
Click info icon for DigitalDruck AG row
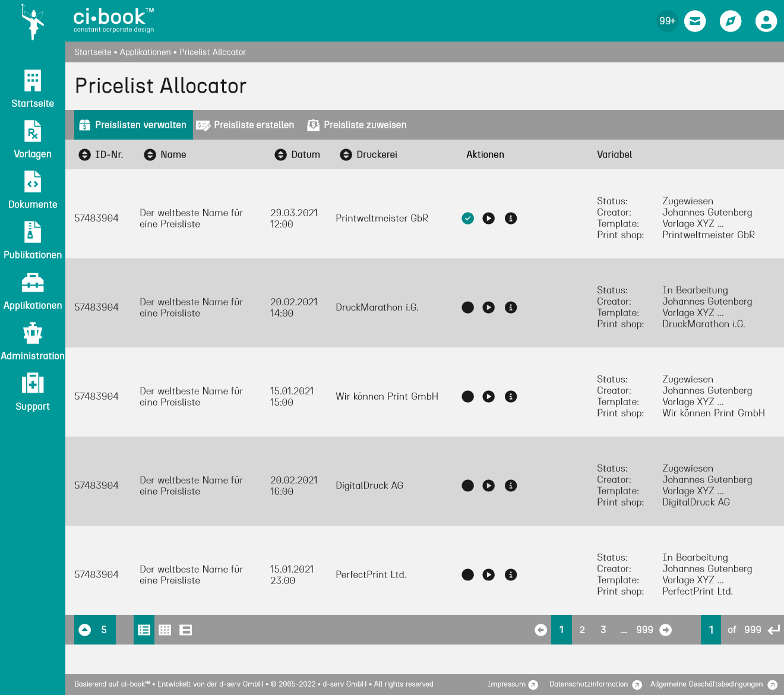pos(511,485)
